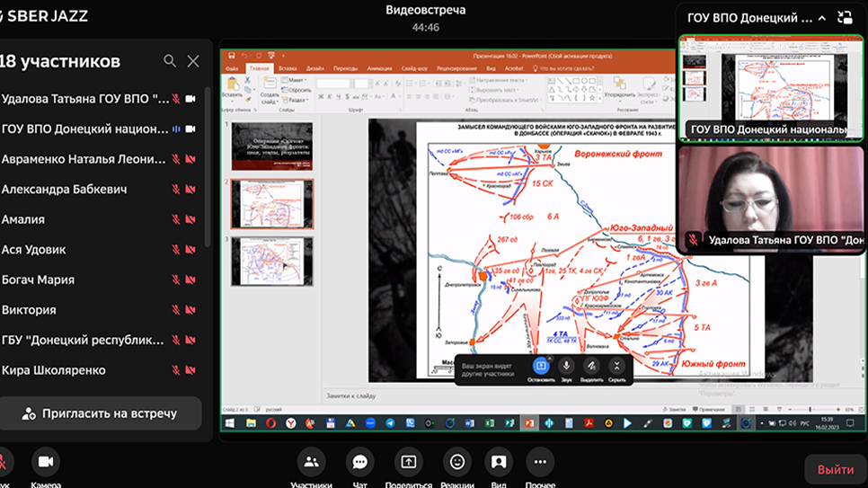Click the participants list scrollbar
The height and width of the screenshot is (488, 868).
pyautogui.click(x=208, y=166)
